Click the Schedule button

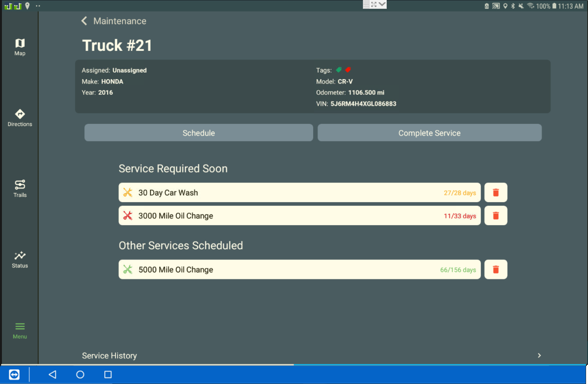pos(199,133)
